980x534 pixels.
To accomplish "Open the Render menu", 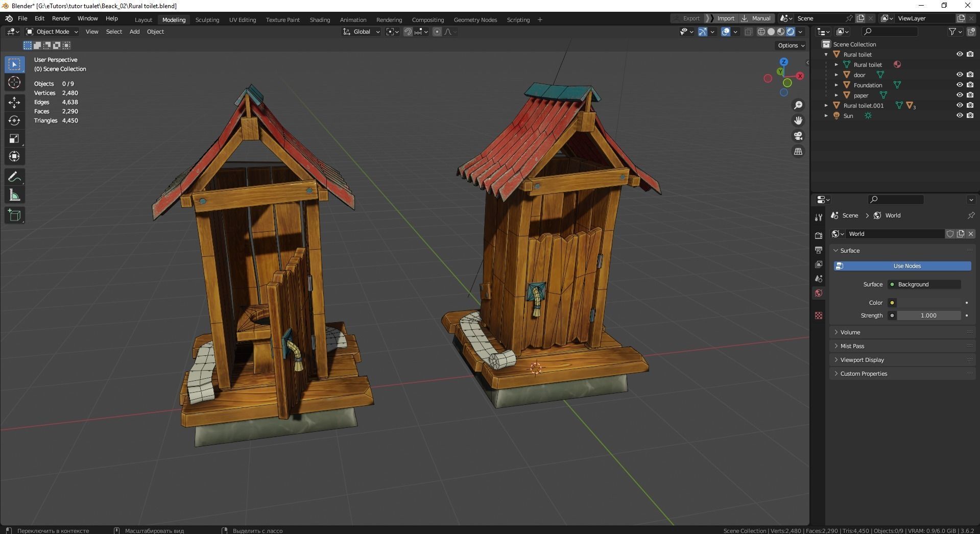I will 61,18.
